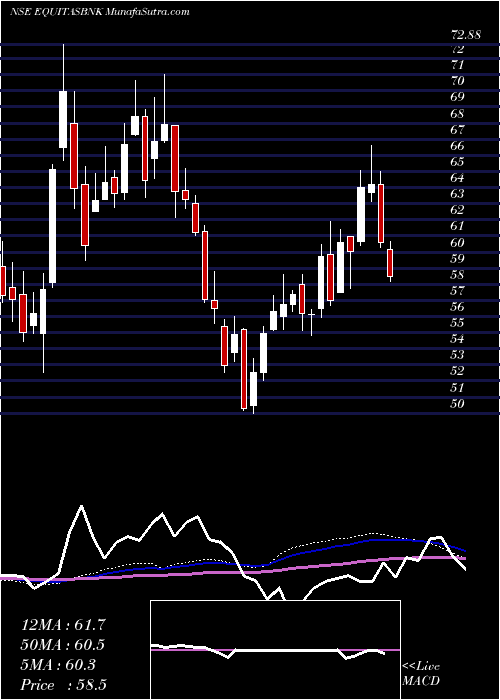Click the 12MA : 61.7 reading

63,625
